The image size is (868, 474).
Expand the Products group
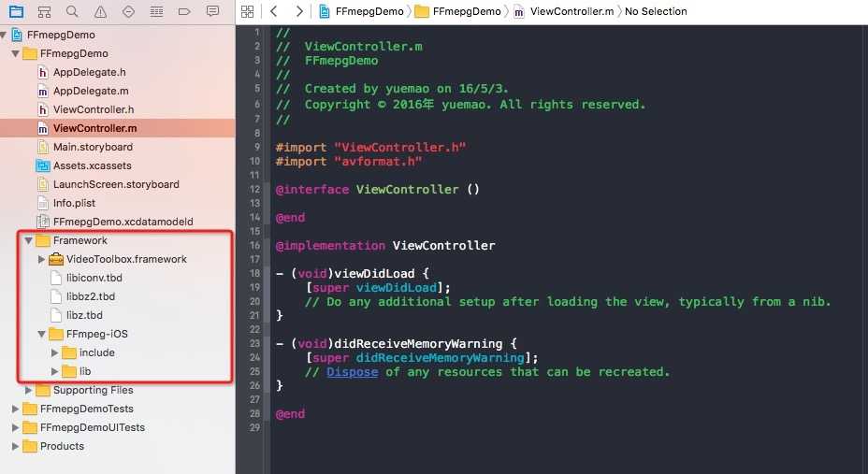(x=16, y=446)
